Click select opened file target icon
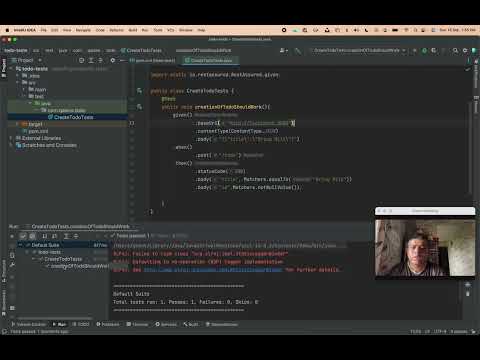Screen dimensions: 480x360 82,60
